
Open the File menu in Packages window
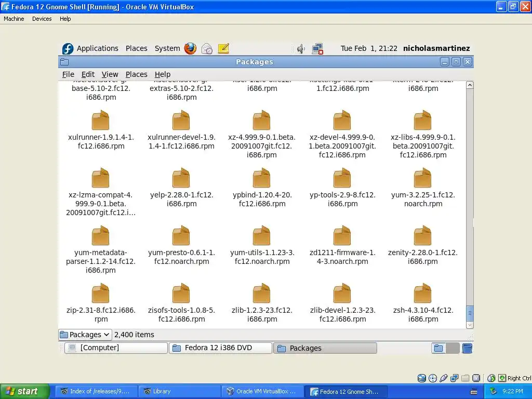(x=68, y=74)
